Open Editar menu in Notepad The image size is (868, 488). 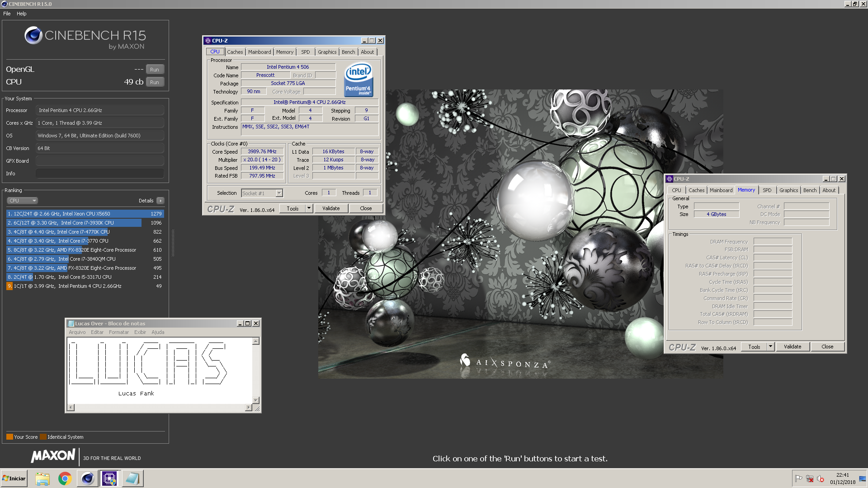[97, 332]
